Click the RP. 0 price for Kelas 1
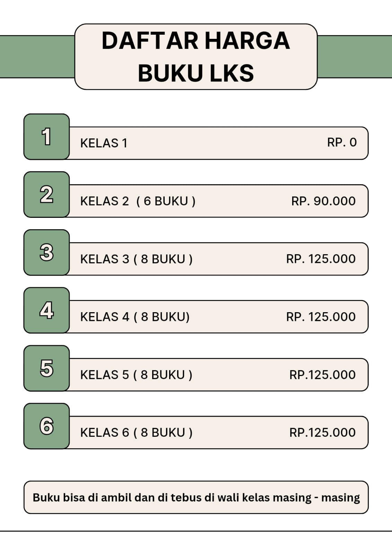The image size is (392, 555). pos(342,143)
